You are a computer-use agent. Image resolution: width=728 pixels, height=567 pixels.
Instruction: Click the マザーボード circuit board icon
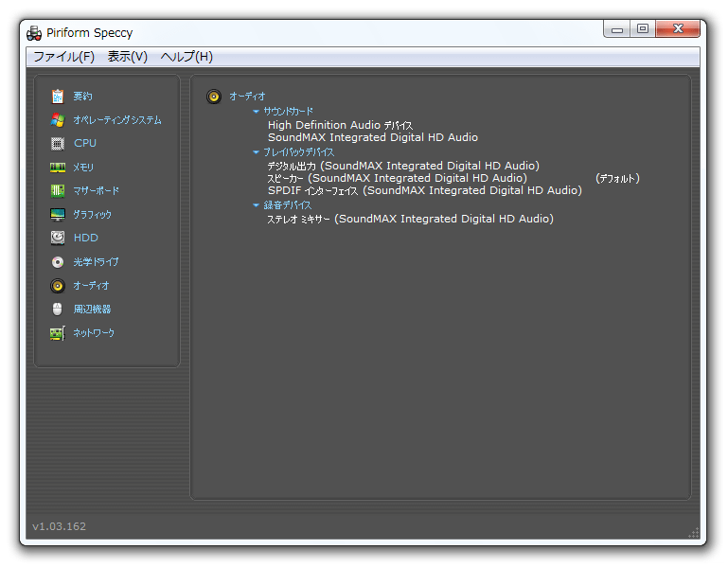tap(58, 190)
